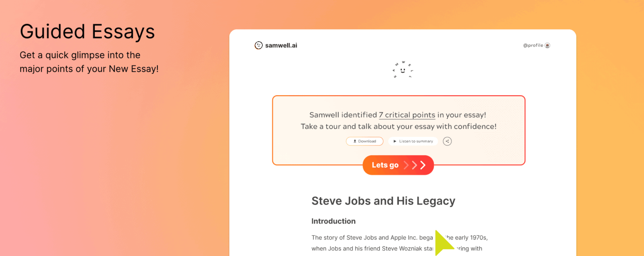The height and width of the screenshot is (256, 644).
Task: Click the @profile label in the header
Action: 533,45
